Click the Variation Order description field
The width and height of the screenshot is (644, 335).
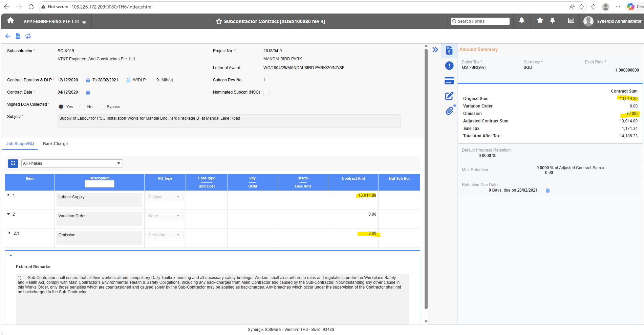pos(99,219)
